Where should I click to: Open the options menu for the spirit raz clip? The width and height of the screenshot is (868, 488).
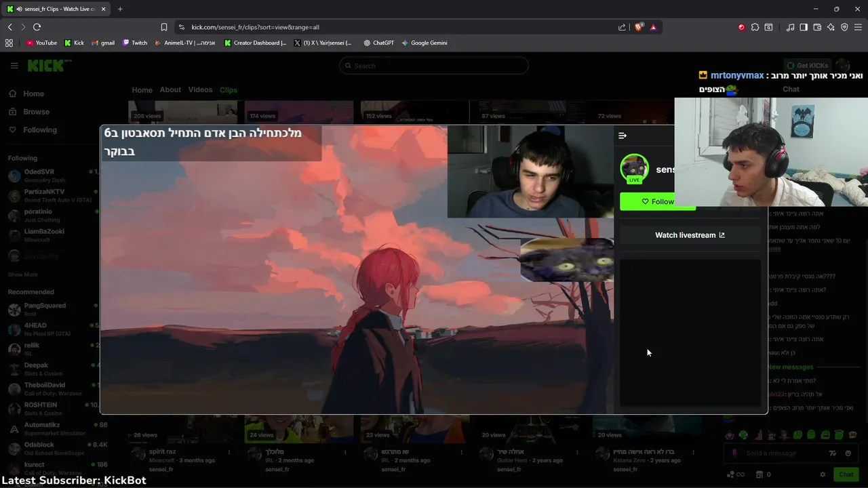coord(229,452)
